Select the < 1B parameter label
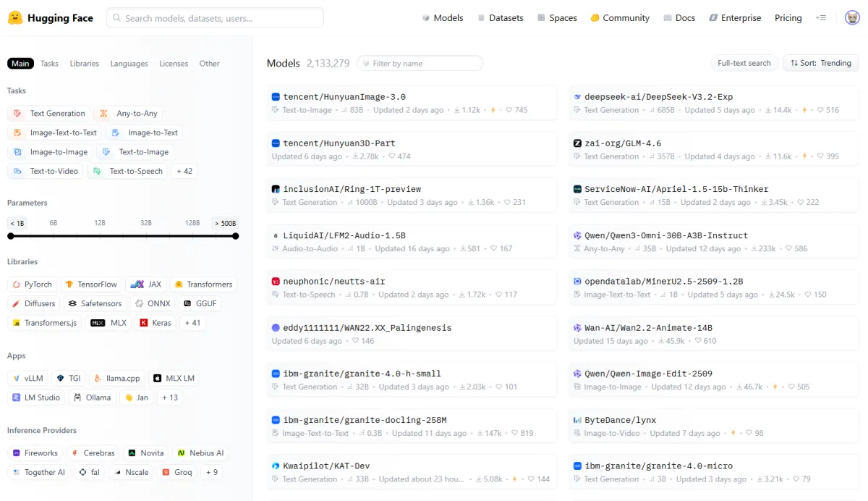The image size is (868, 501). point(16,223)
